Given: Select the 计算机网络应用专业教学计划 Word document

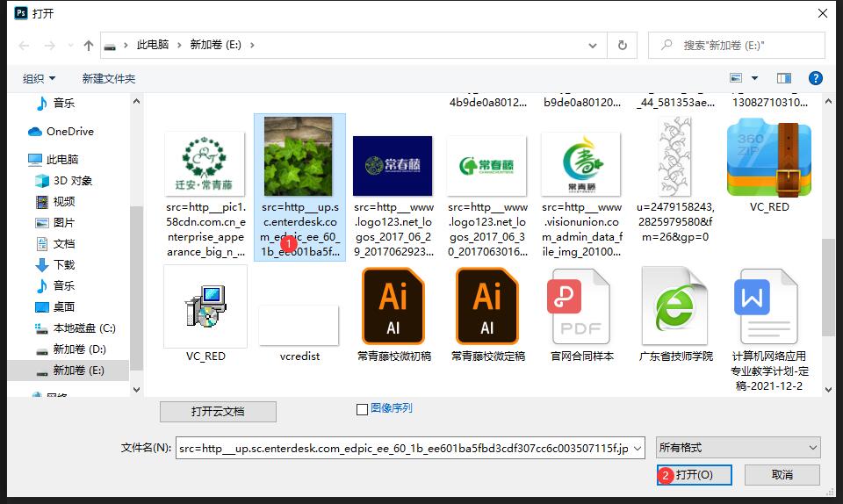Looking at the screenshot, I should click(x=769, y=330).
